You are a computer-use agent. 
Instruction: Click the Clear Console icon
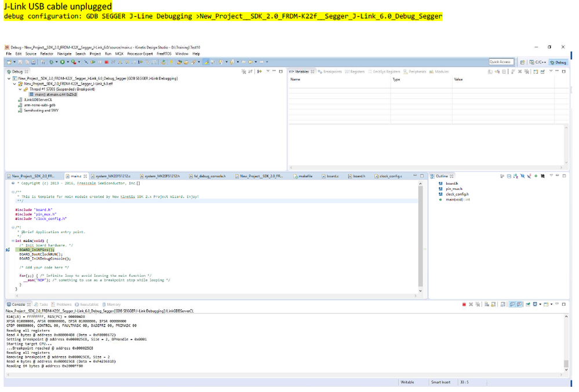click(487, 305)
